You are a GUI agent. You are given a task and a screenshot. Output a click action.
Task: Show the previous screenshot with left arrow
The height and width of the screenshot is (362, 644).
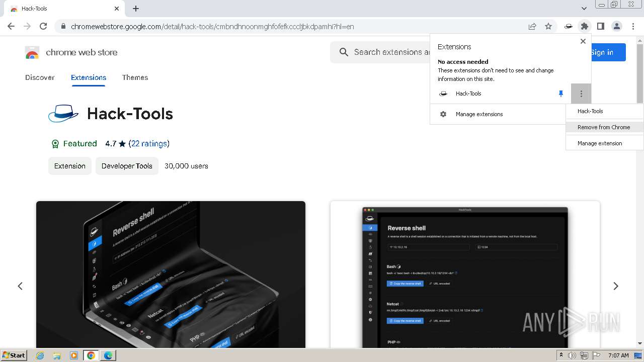coord(20,286)
